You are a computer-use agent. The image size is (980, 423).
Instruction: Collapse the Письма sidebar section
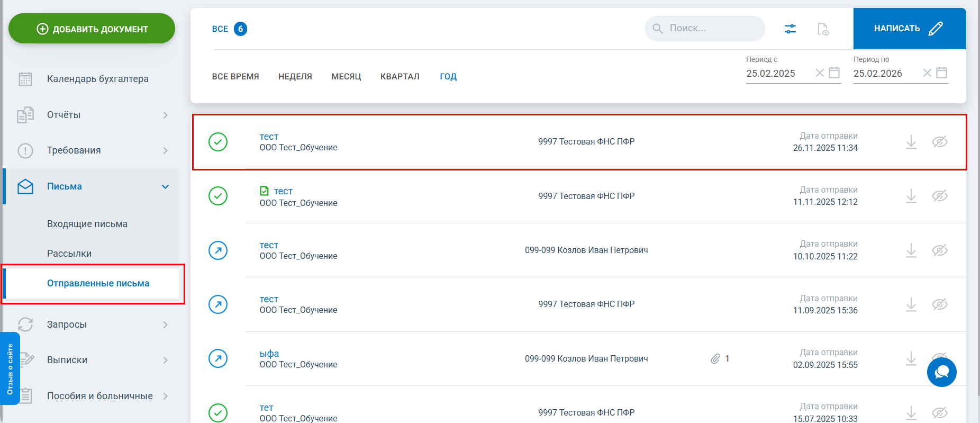coord(165,186)
